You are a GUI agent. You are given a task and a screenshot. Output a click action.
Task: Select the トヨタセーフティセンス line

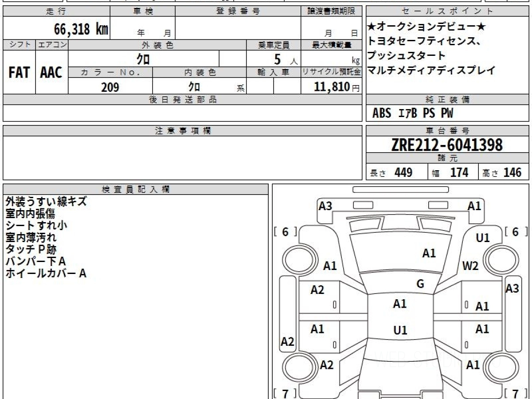click(x=425, y=42)
